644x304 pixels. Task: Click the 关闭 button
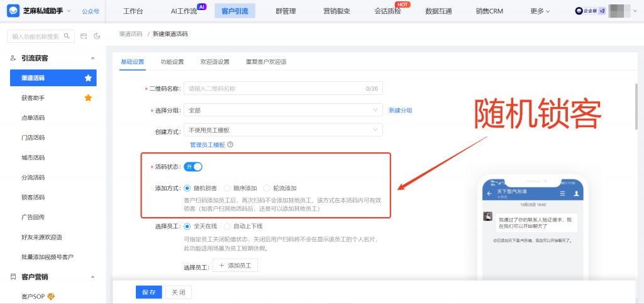[x=178, y=293]
